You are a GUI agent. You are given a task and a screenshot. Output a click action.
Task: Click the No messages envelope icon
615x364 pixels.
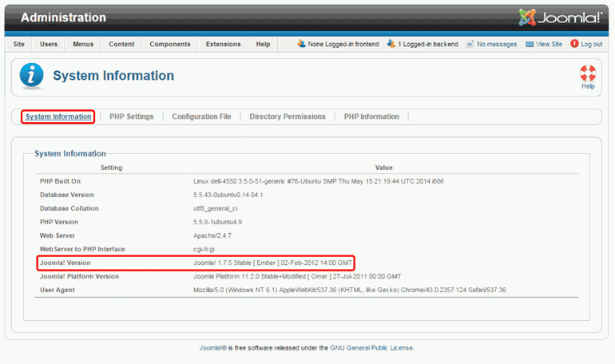click(470, 44)
